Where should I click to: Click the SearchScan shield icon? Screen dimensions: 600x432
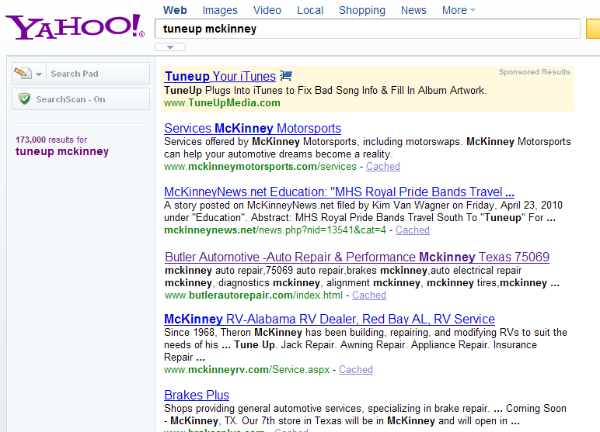pos(24,99)
